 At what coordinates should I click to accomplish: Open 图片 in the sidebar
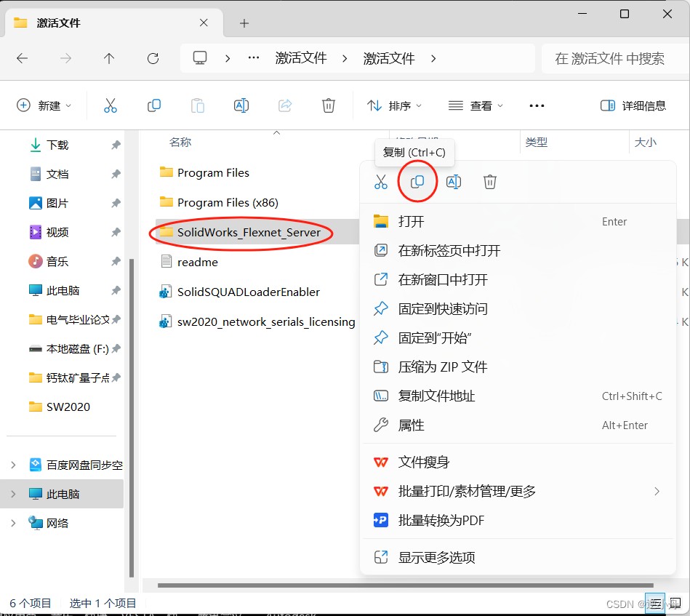point(57,203)
